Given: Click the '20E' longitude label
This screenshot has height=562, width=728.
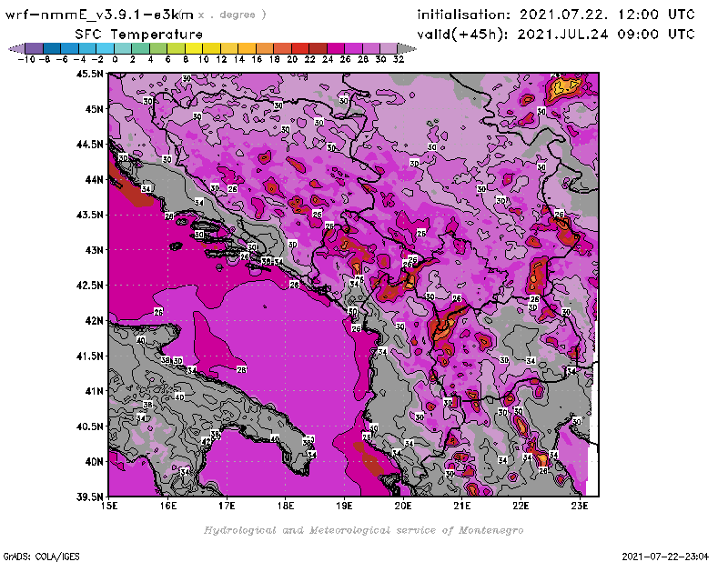Looking at the screenshot, I should (403, 506).
